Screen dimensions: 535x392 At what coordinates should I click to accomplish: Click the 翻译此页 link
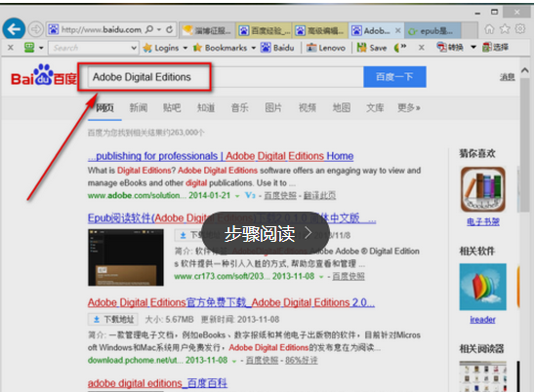tap(319, 196)
